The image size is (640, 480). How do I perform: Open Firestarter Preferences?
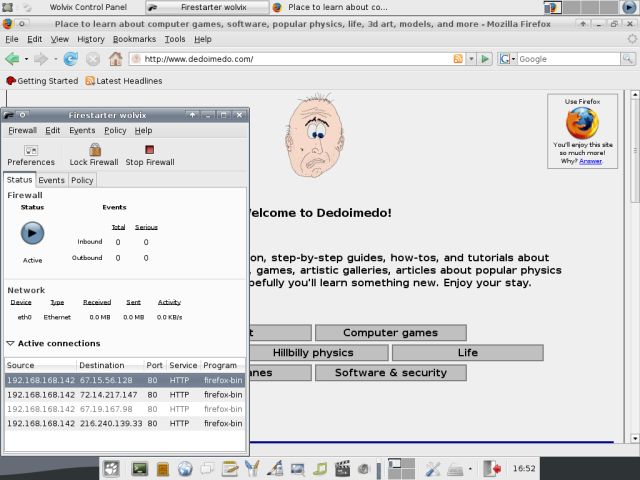click(x=31, y=155)
